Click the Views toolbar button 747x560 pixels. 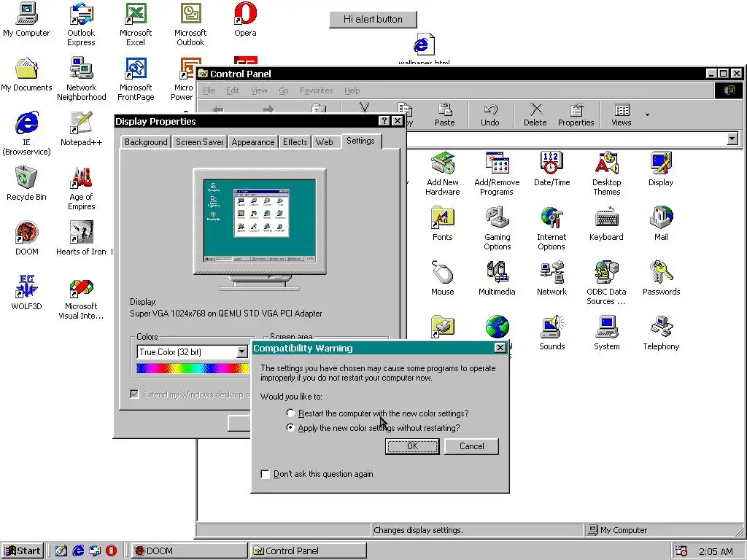(622, 114)
